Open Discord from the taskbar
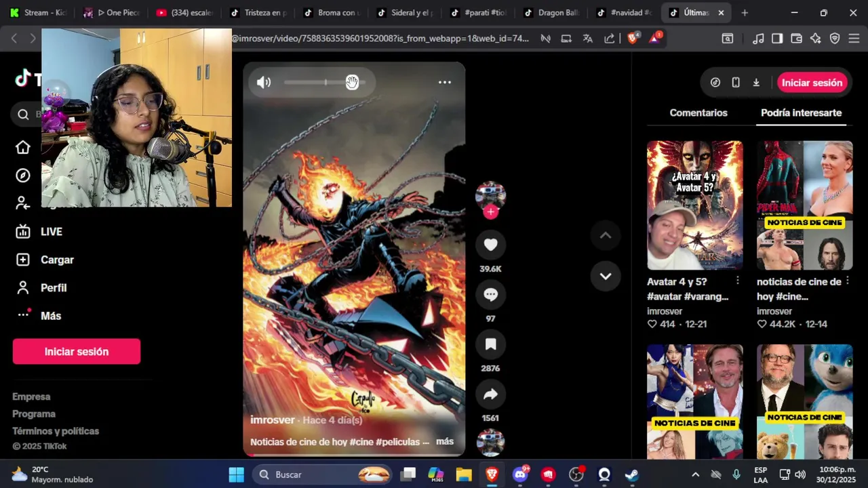 pos(520,474)
